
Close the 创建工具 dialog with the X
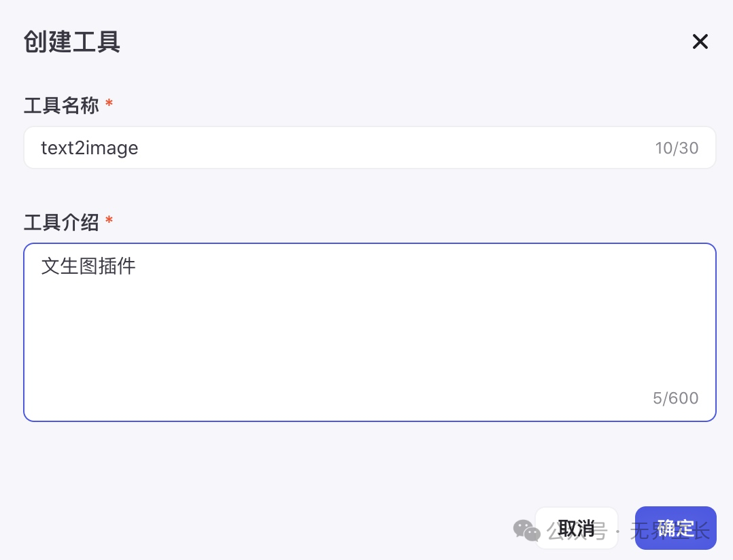(700, 42)
